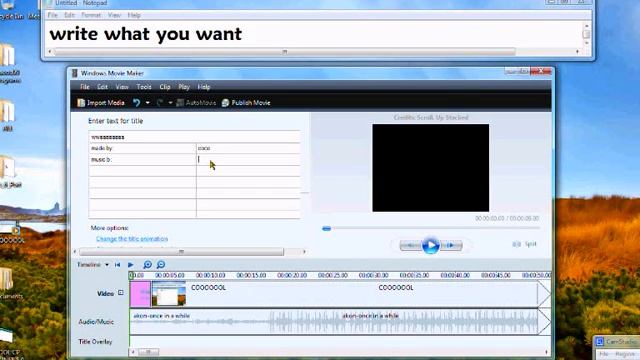This screenshot has width=640, height=360.
Task: Click the title pane scroll right arrow
Action: [304, 252]
